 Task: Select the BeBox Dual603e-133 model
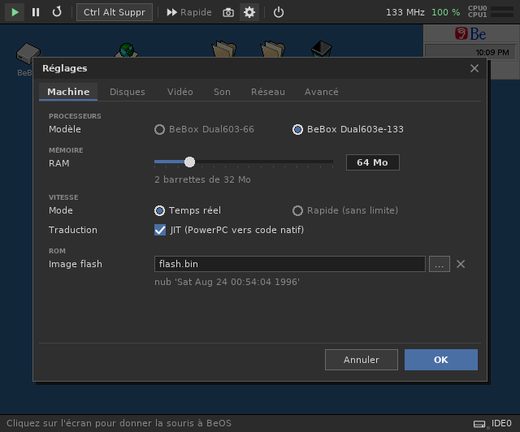[x=348, y=129]
